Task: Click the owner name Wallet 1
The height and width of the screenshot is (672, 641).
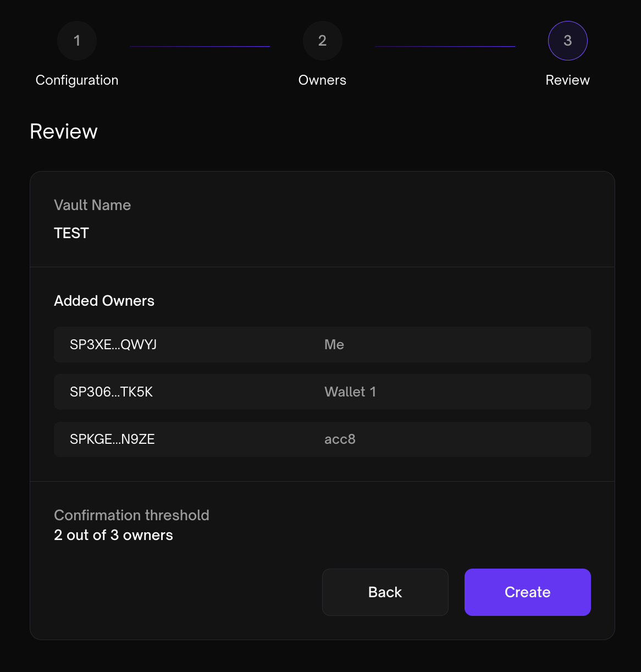Action: click(x=350, y=392)
